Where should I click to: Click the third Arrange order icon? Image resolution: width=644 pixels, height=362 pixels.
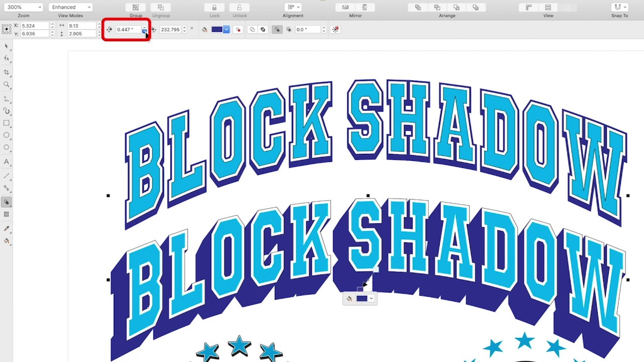456,7
